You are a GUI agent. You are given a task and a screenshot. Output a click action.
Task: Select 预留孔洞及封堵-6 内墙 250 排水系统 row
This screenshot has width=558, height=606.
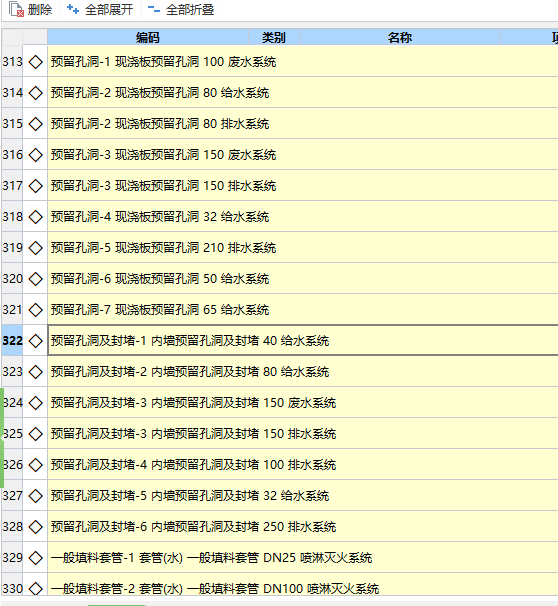[303, 527]
